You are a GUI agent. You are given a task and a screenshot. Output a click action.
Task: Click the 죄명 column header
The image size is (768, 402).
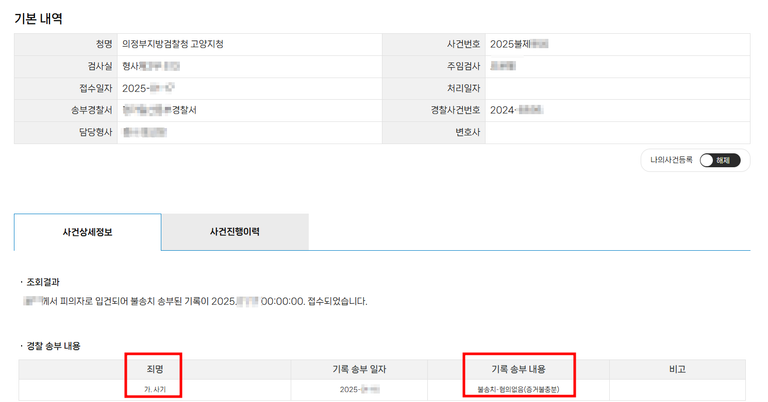pos(154,369)
